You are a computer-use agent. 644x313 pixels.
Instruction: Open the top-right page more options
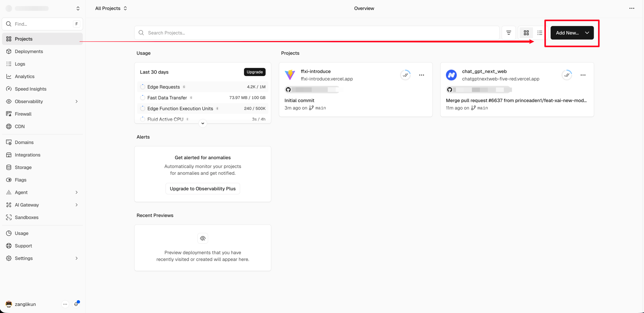click(x=631, y=8)
